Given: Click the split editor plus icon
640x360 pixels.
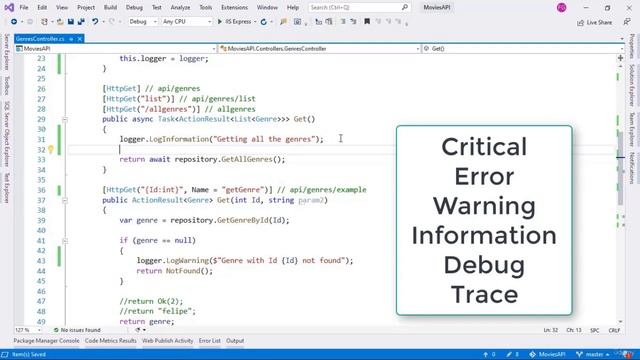Looking at the screenshot, I should click(x=620, y=58).
